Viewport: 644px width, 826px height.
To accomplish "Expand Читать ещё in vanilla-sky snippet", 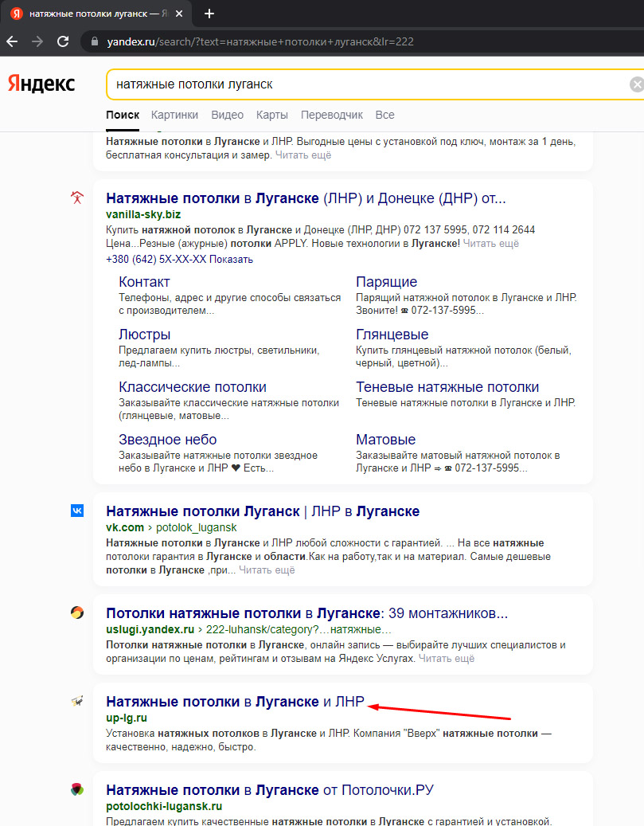I will point(491,244).
